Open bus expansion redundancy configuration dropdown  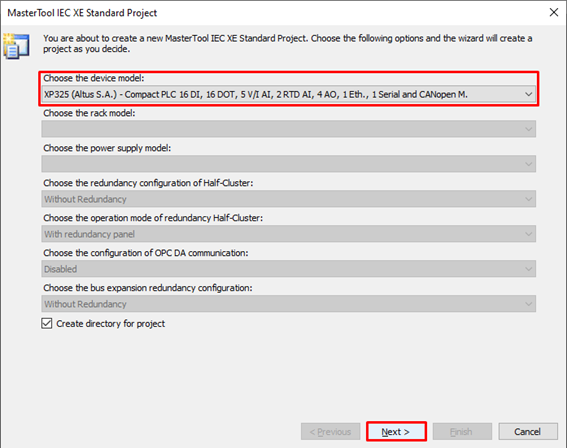(x=289, y=304)
